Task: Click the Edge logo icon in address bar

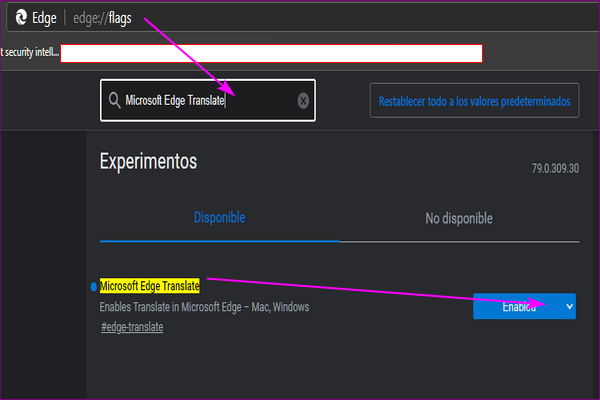Action: click(21, 17)
